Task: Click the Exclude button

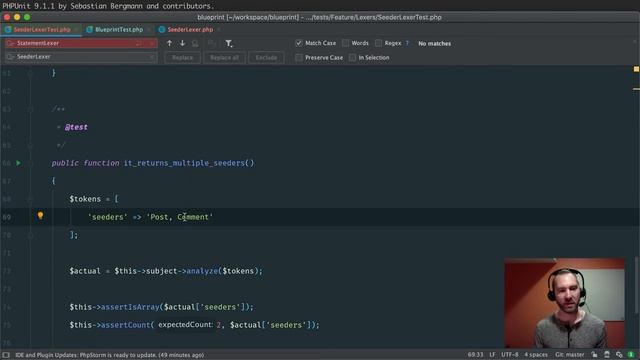Action: (x=266, y=58)
